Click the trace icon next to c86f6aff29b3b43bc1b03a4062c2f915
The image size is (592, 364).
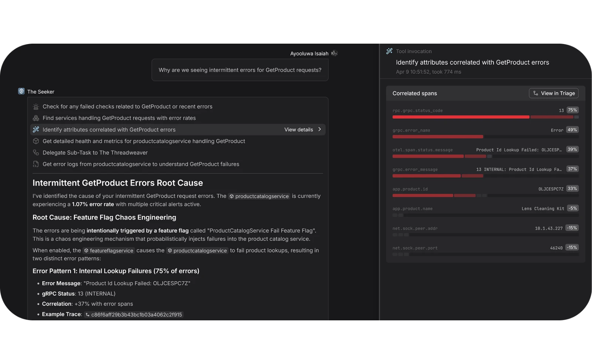(88, 315)
